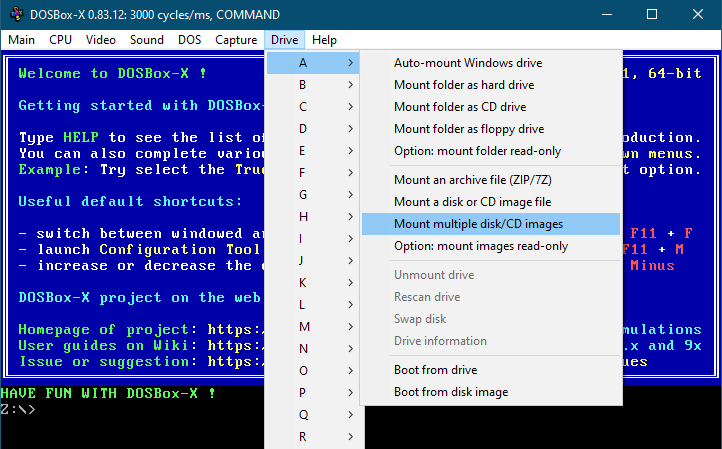
Task: Expand drive C submenu
Action: click(313, 107)
